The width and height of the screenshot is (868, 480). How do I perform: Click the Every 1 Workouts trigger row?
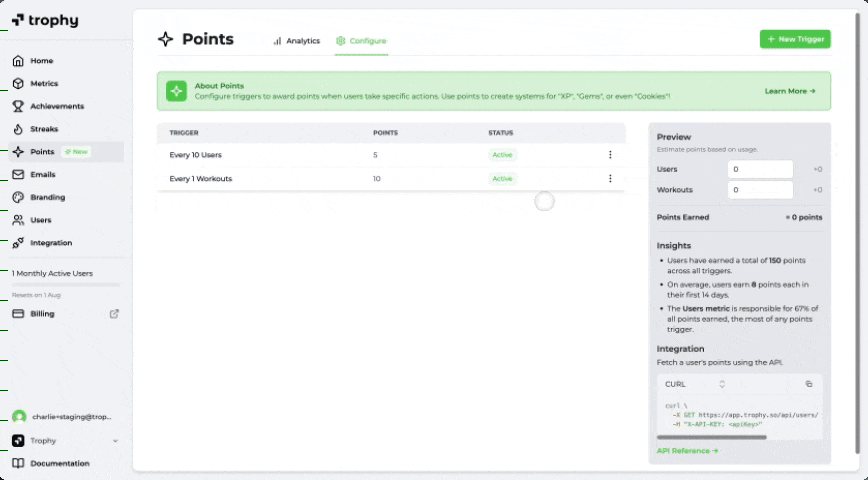(391, 179)
